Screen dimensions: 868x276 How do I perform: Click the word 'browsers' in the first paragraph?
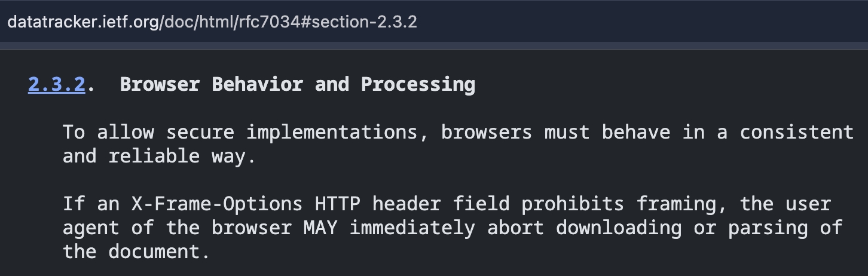coord(487,132)
